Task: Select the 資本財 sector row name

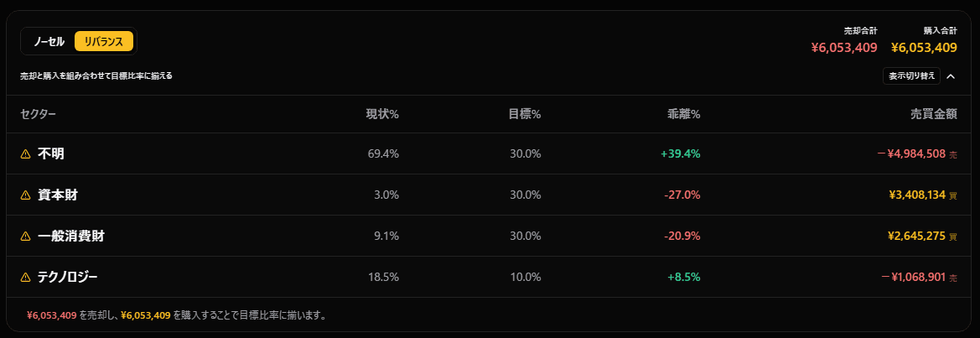Action: 58,195
